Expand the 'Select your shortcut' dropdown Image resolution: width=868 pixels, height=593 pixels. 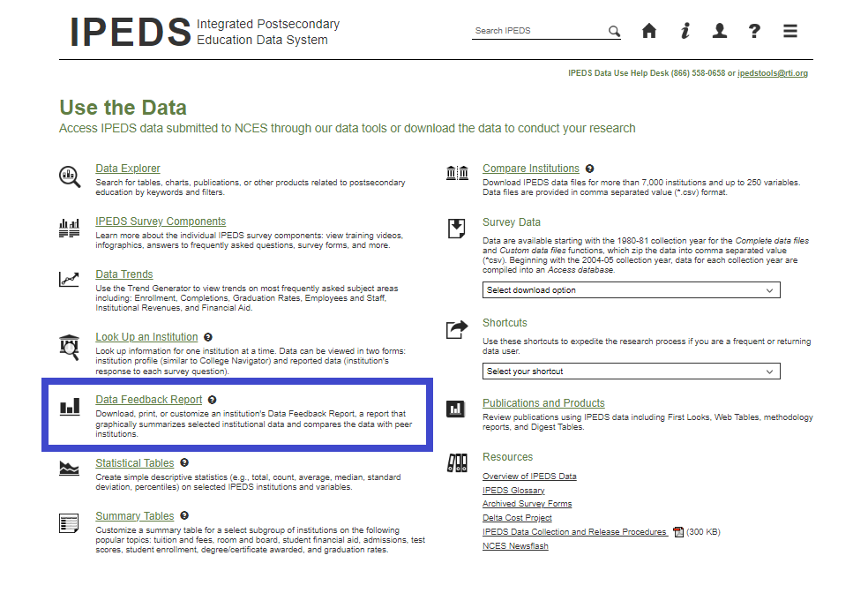click(x=631, y=371)
